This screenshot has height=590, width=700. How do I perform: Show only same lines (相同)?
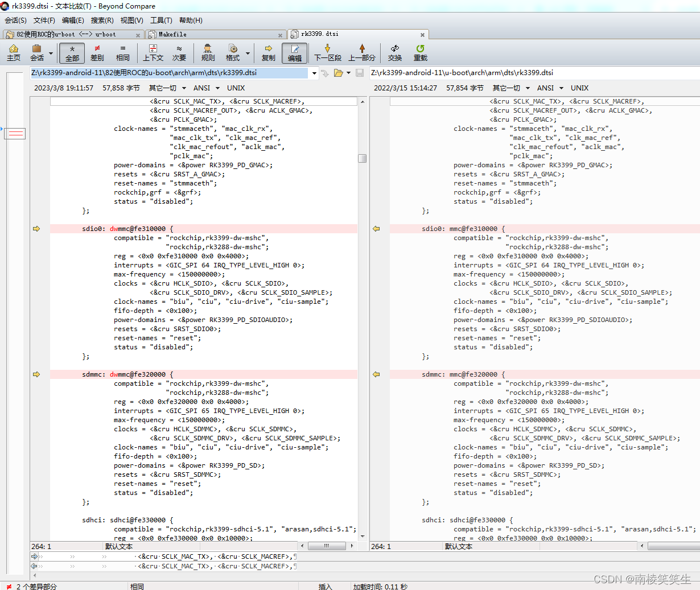coord(123,53)
